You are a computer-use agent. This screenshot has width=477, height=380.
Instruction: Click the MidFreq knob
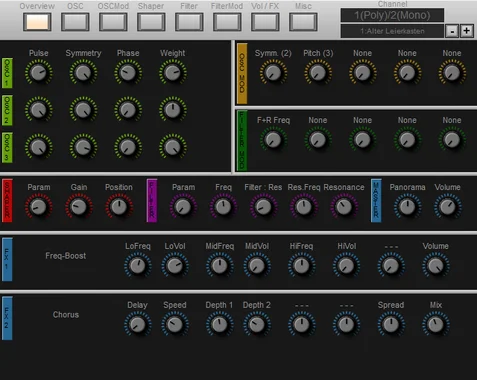219,266
